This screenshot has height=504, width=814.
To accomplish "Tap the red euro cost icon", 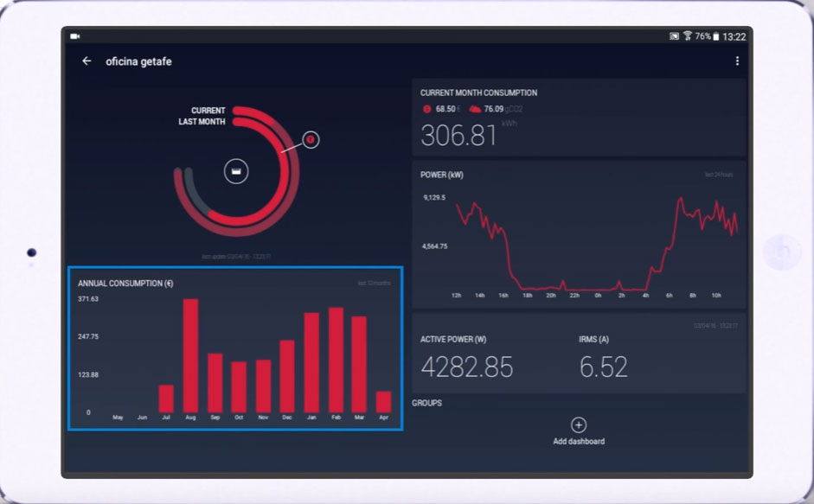I will [427, 110].
